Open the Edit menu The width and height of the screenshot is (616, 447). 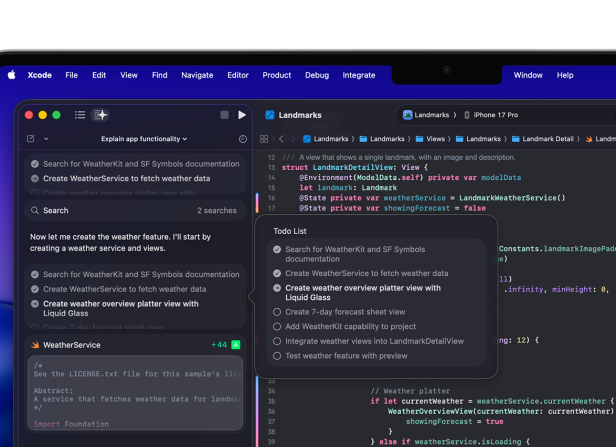click(x=99, y=75)
